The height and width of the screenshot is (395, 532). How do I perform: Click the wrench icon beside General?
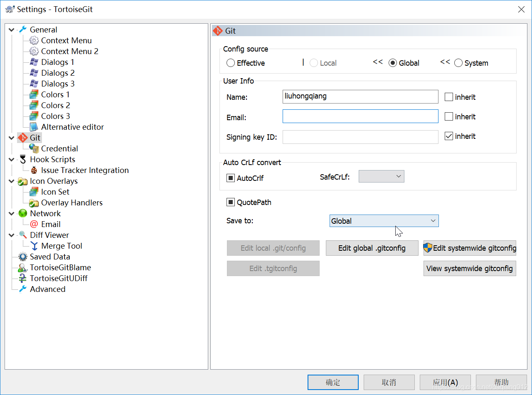[22, 30]
